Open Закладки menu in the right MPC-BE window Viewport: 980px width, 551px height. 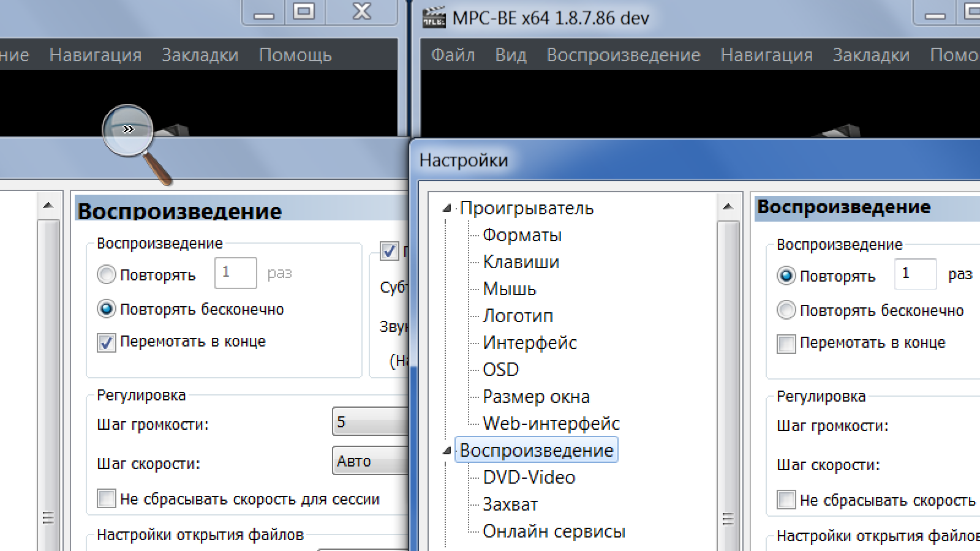point(871,55)
